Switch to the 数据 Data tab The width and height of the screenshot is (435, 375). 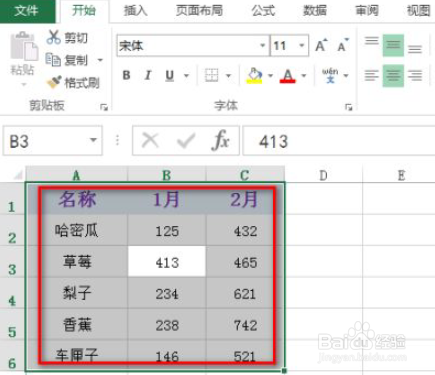tap(314, 11)
